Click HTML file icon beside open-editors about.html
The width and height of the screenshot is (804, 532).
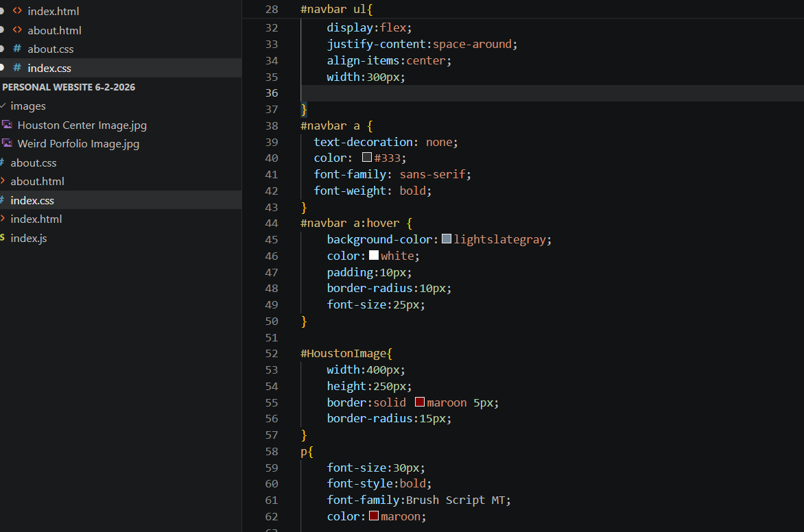click(x=17, y=29)
